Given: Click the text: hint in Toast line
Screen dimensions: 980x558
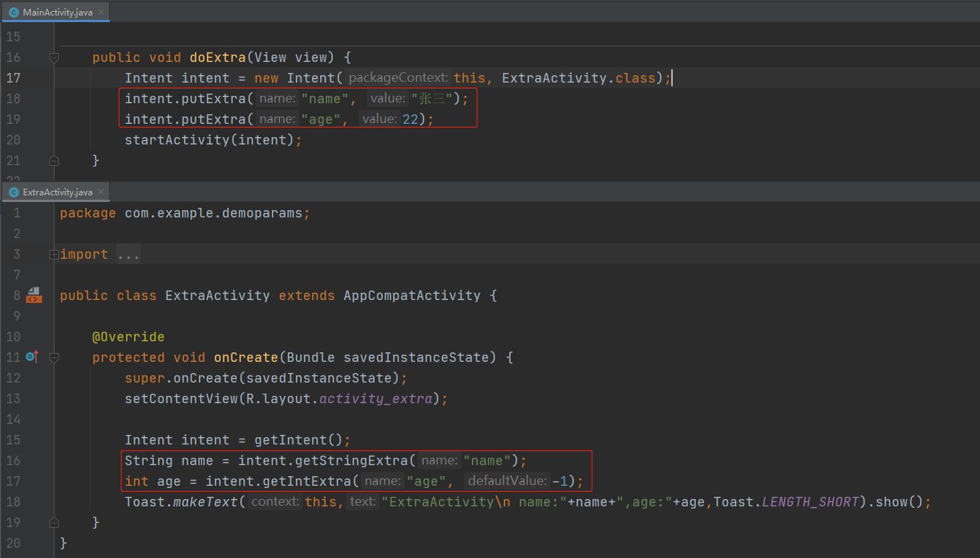Looking at the screenshot, I should (363, 502).
